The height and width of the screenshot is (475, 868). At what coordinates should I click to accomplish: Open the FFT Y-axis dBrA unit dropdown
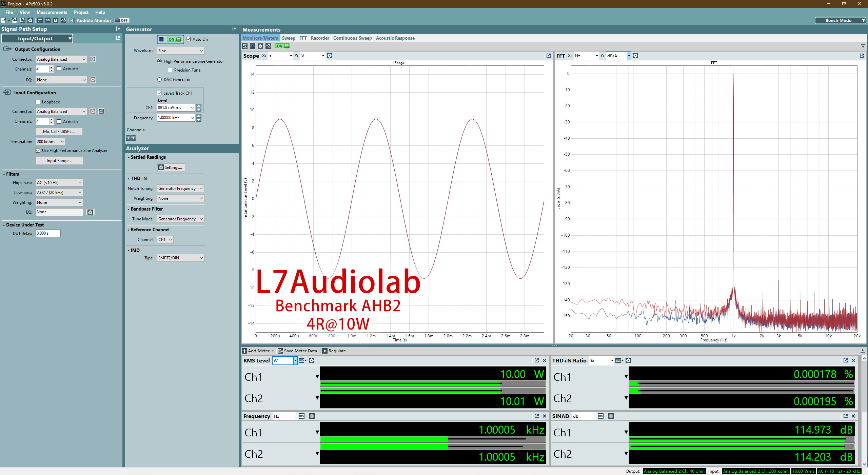[629, 56]
